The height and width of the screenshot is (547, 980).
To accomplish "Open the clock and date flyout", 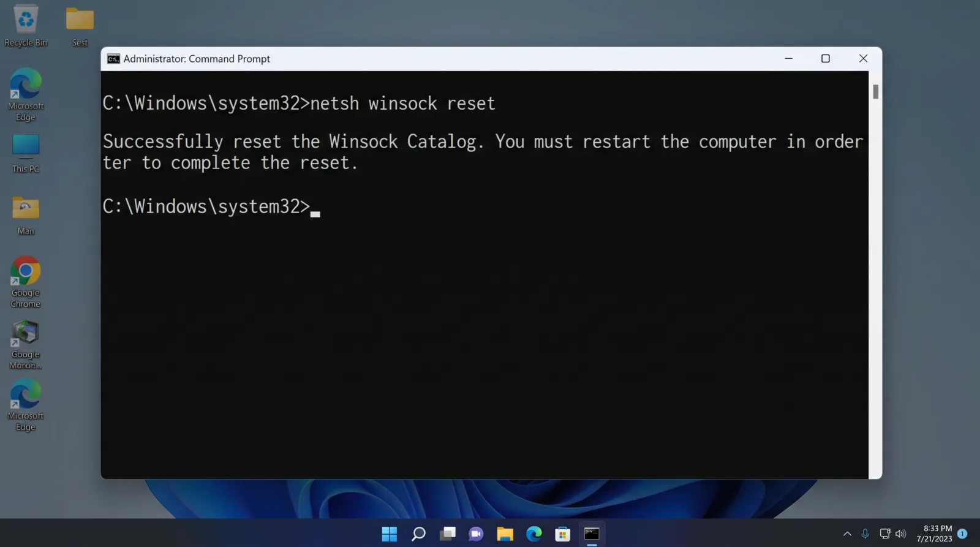I will (x=935, y=534).
